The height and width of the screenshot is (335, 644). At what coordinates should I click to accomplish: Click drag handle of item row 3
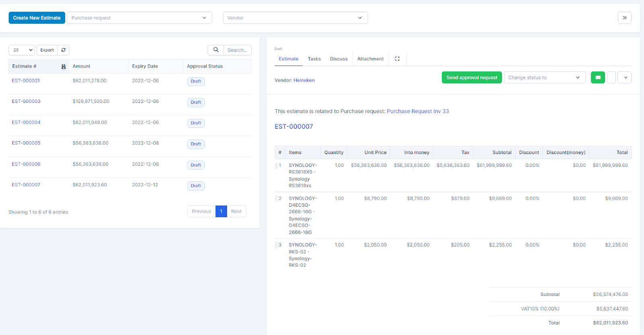277,245
